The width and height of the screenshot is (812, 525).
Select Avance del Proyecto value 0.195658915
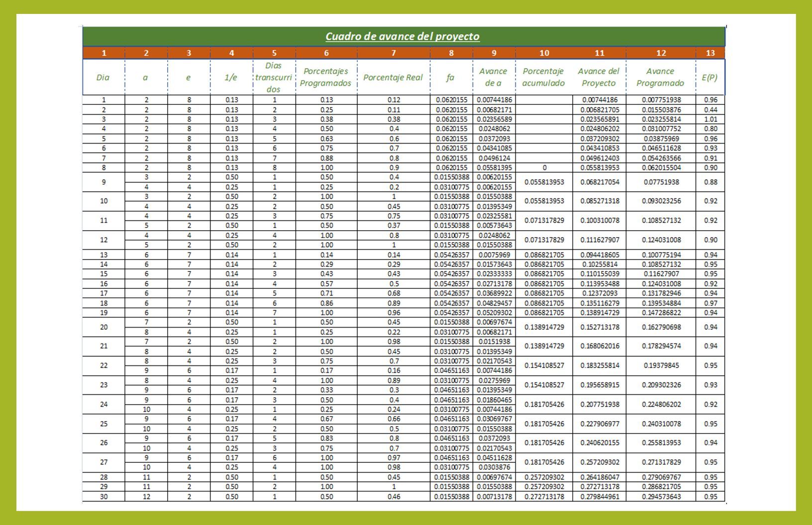tap(600, 385)
